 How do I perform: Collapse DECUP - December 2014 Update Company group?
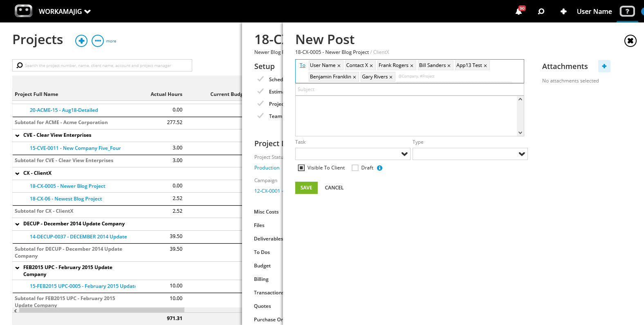pos(17,224)
